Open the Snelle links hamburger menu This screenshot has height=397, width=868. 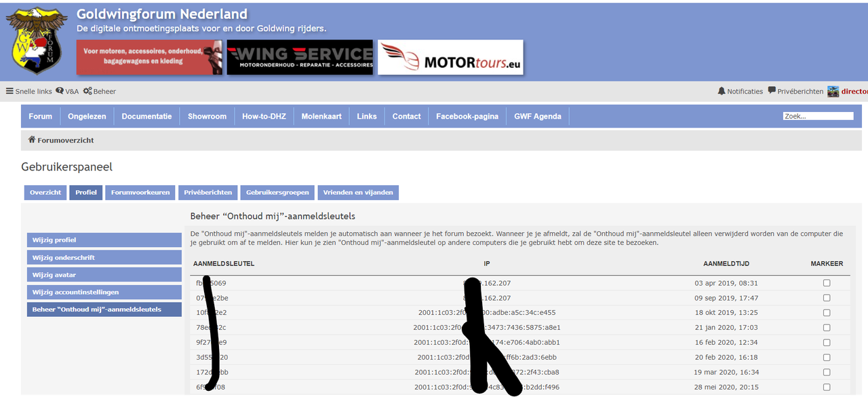point(29,91)
